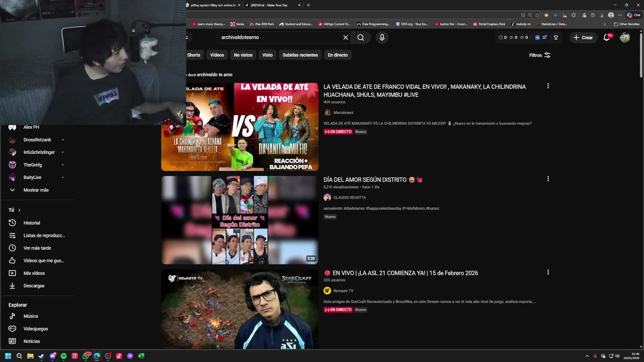Open Learn music theory bookmark
644x362 pixels.
[x=208, y=24]
